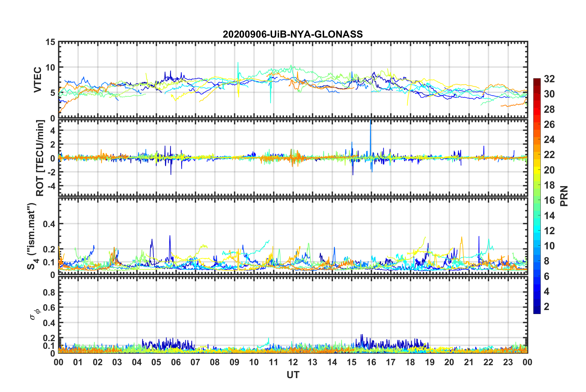586x392 pixels.
Task: Click the green VTEC spike near 09 UT
Action: tap(238, 74)
